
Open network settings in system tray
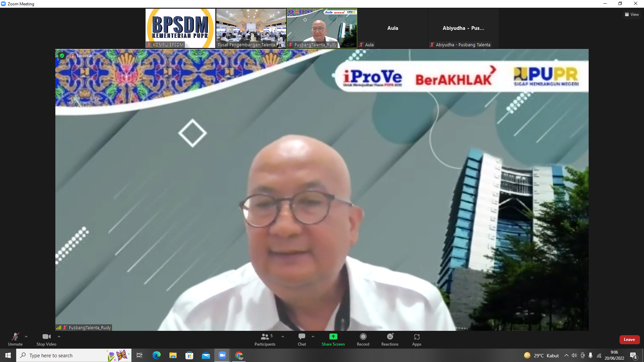click(599, 355)
